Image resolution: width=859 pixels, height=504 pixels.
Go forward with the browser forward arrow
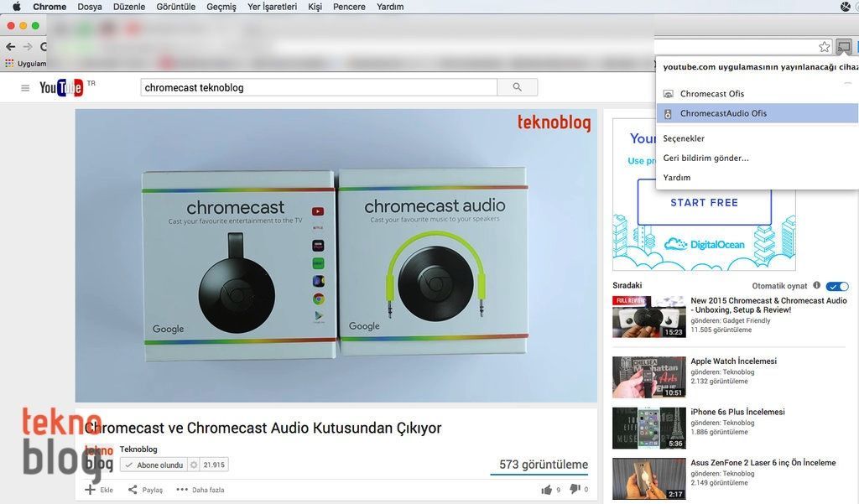28,47
